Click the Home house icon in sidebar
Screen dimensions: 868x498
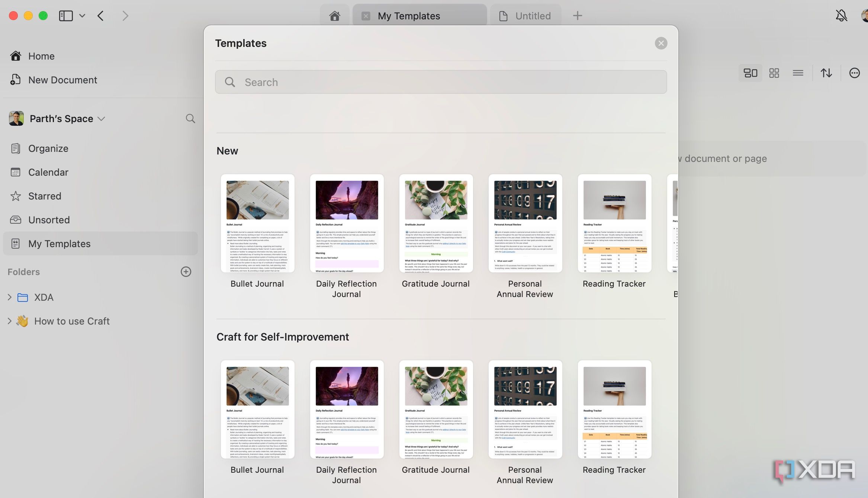[16, 56]
